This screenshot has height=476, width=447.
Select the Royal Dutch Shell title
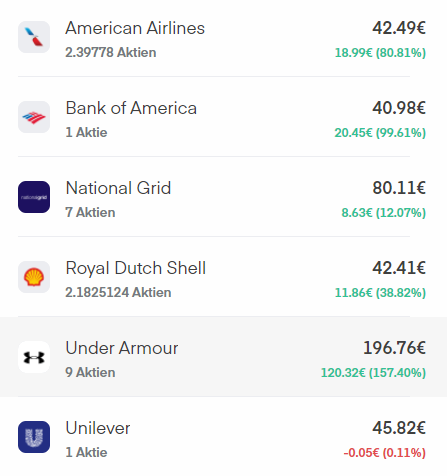click(136, 269)
